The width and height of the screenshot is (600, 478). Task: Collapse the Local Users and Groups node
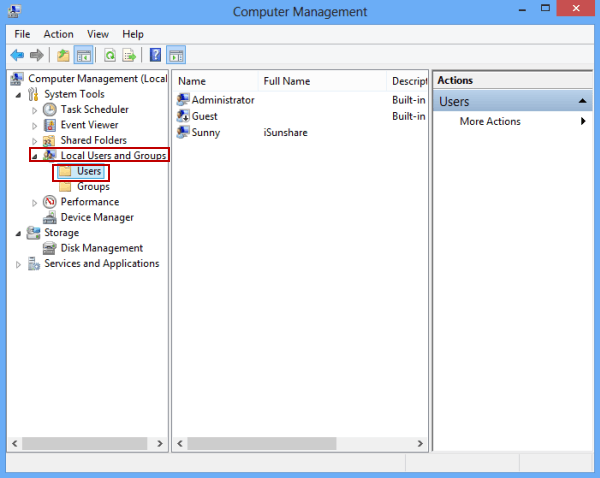click(35, 157)
